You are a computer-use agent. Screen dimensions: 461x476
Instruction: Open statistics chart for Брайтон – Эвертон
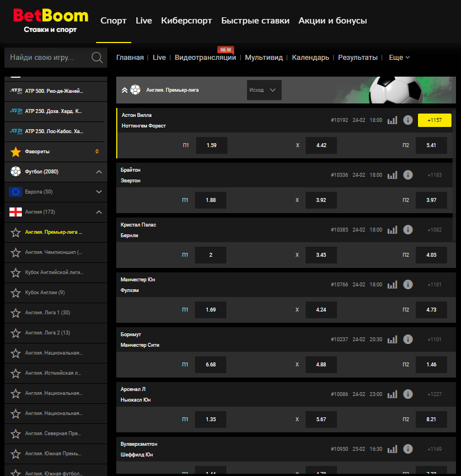pyautogui.click(x=392, y=175)
